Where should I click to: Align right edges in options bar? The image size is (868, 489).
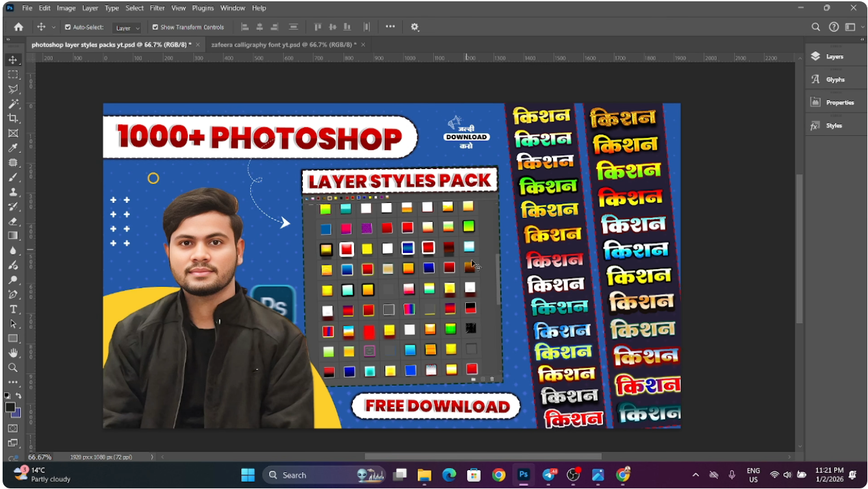[275, 27]
